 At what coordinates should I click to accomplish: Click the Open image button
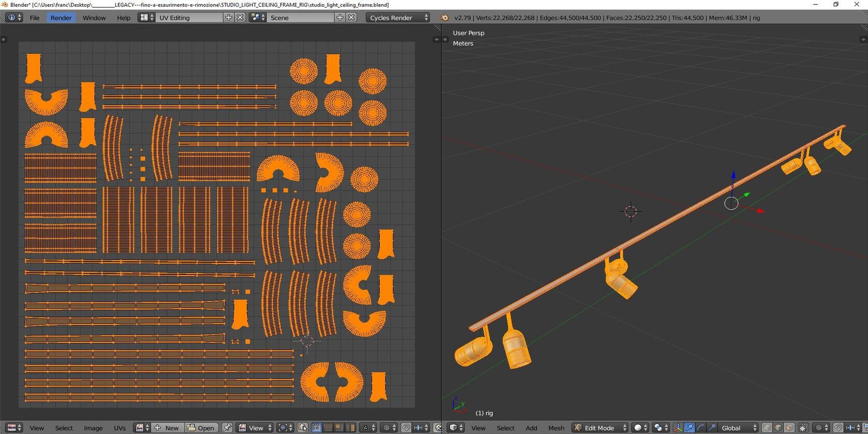201,428
